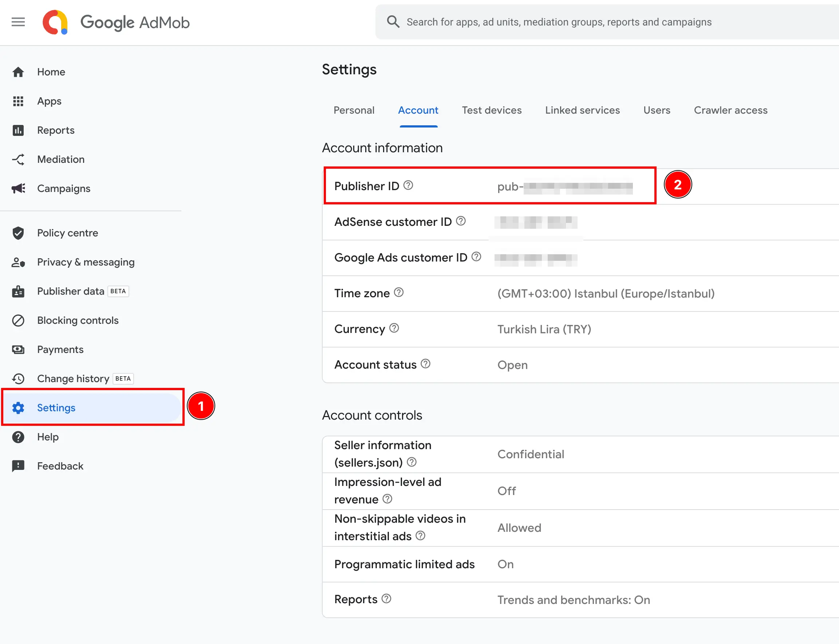The height and width of the screenshot is (644, 839).
Task: Go to Home in sidebar
Action: click(x=51, y=72)
